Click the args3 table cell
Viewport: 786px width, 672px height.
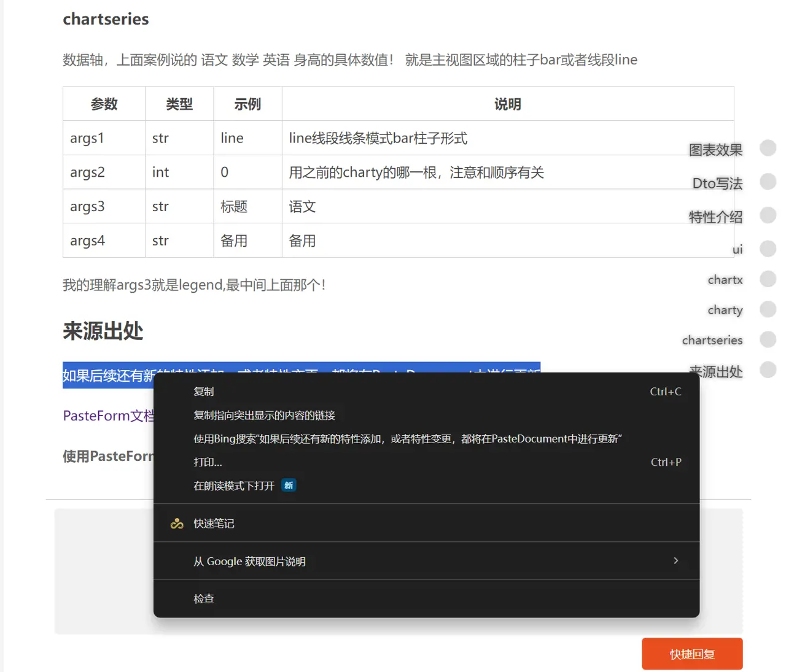(x=104, y=206)
